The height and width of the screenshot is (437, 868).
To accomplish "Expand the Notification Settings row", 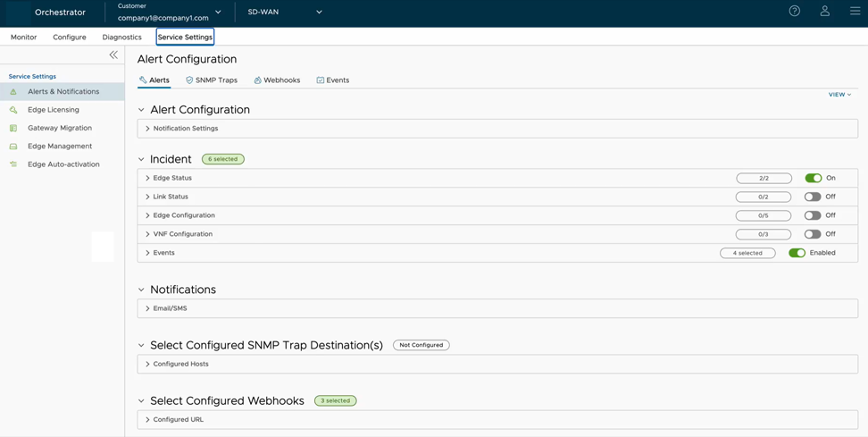I will [x=185, y=129].
